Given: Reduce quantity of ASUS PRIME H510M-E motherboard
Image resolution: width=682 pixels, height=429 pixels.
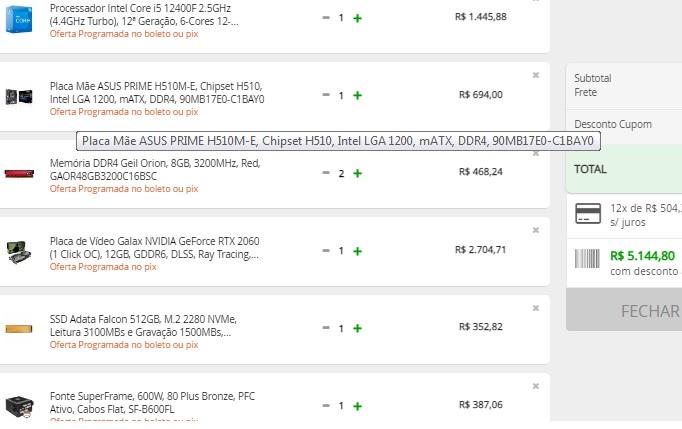Looking at the screenshot, I should 326,95.
